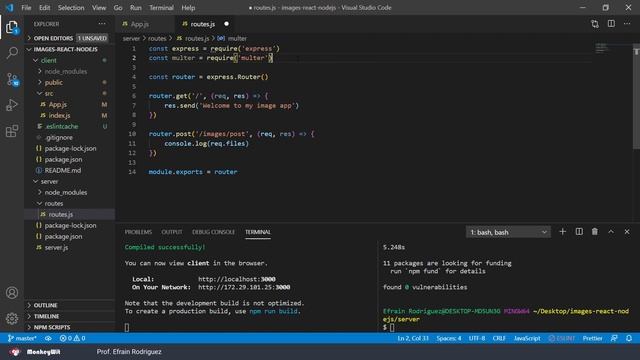Click the master branch indicator in status bar
640x360 pixels.
pos(22,338)
